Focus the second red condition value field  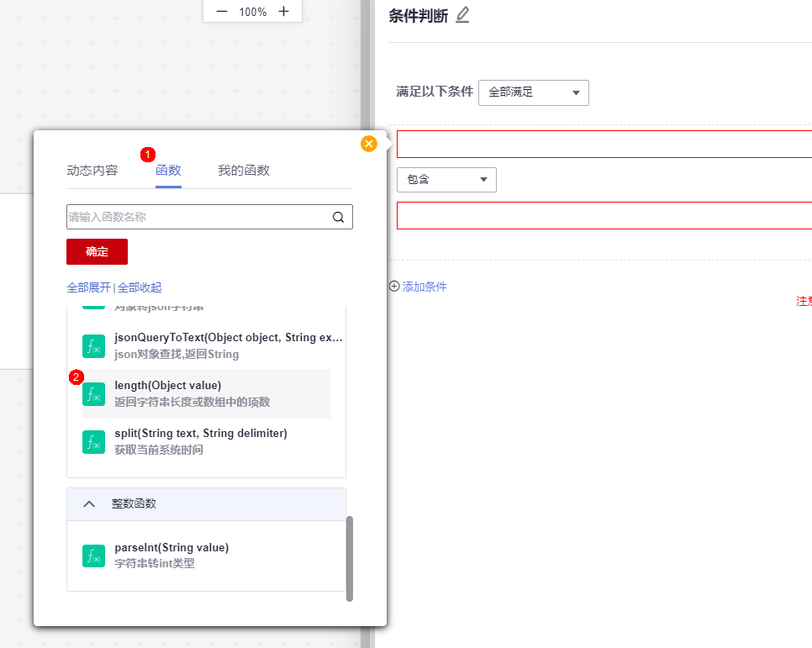[x=604, y=215]
